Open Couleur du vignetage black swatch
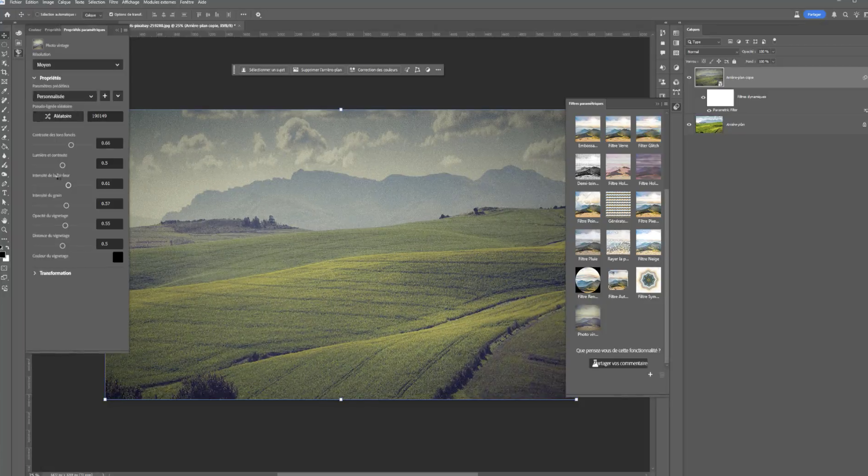 pos(118,257)
